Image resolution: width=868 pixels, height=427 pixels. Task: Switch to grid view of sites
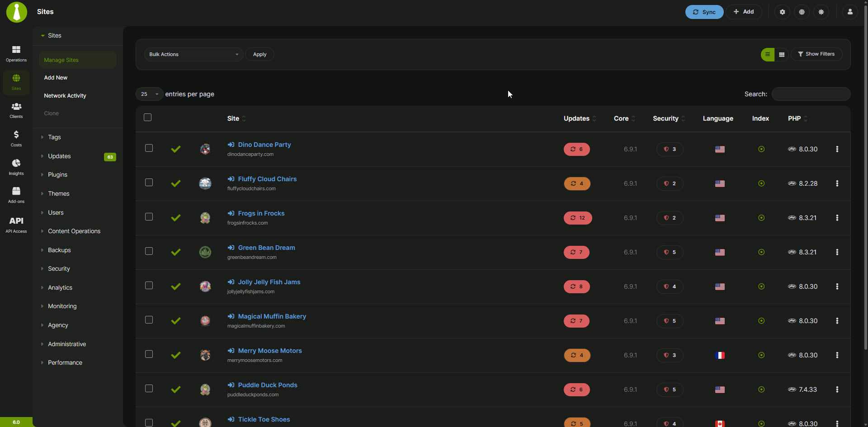tap(782, 54)
